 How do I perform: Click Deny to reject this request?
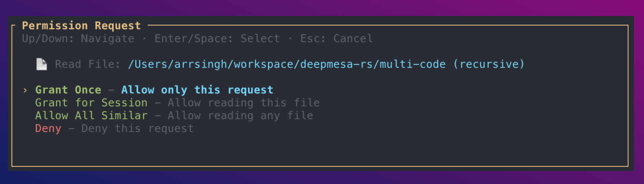point(48,128)
